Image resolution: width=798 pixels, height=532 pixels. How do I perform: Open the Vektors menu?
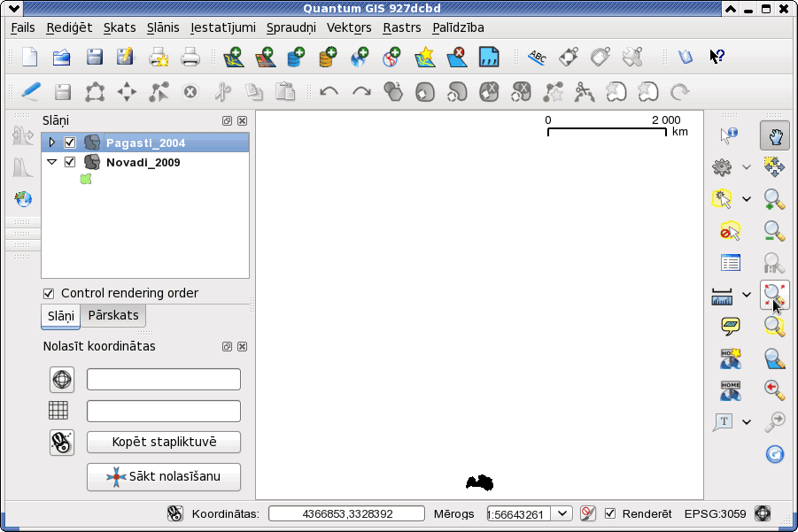pos(349,27)
